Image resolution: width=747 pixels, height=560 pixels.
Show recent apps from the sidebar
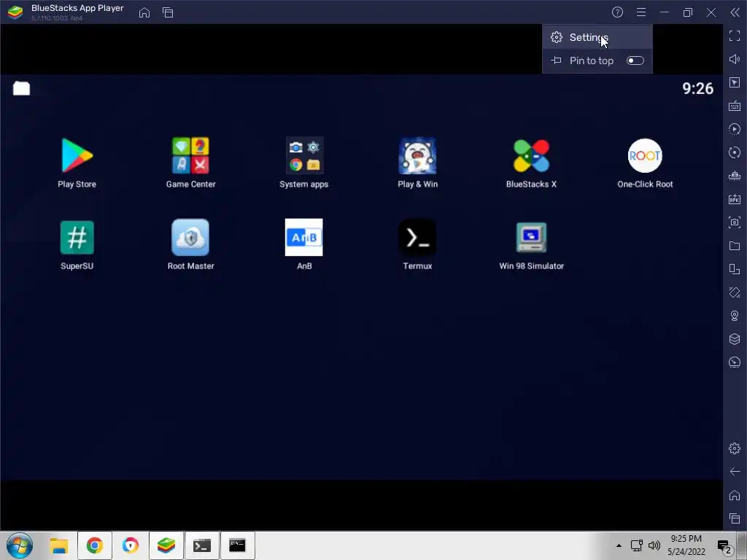(735, 518)
